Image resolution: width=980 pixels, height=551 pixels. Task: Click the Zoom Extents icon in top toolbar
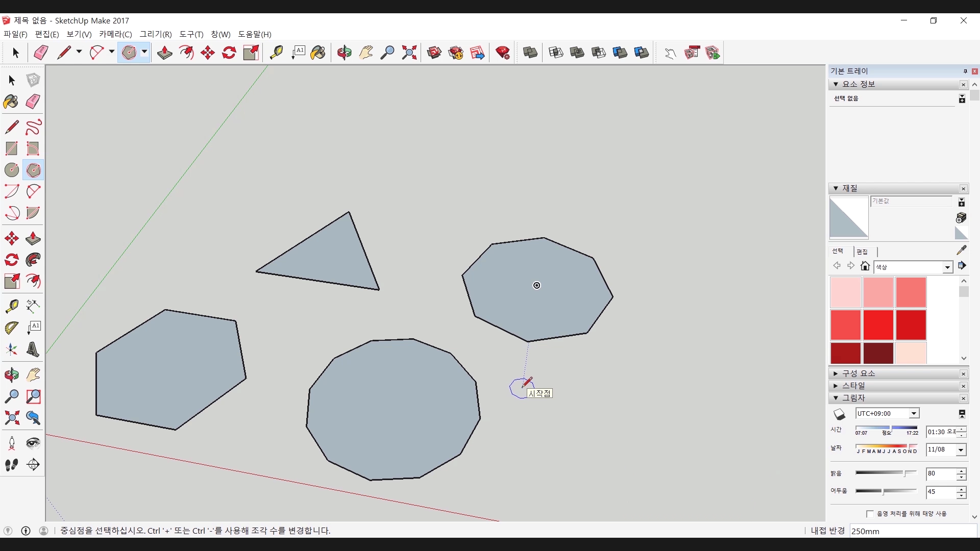click(409, 53)
